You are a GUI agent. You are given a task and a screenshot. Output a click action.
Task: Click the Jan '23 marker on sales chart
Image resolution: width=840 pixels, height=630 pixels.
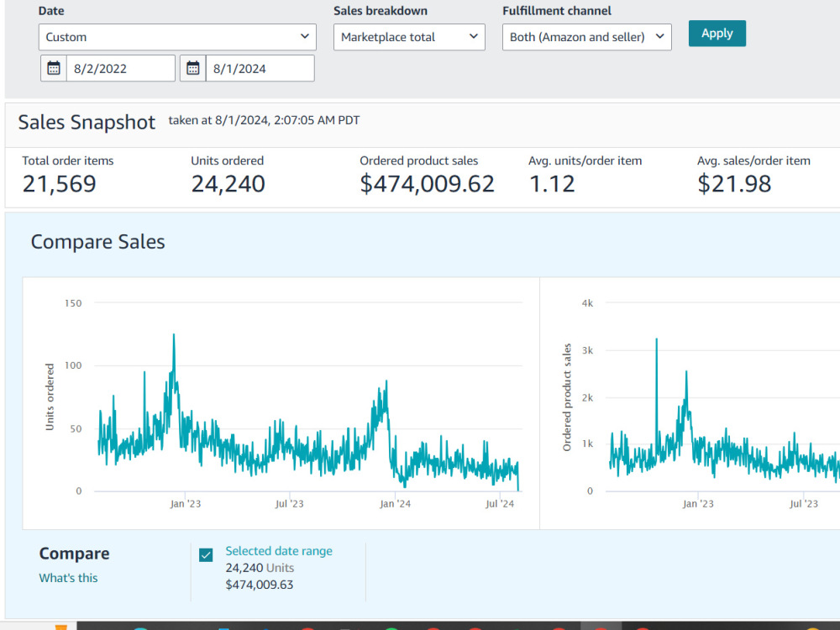coord(698,503)
